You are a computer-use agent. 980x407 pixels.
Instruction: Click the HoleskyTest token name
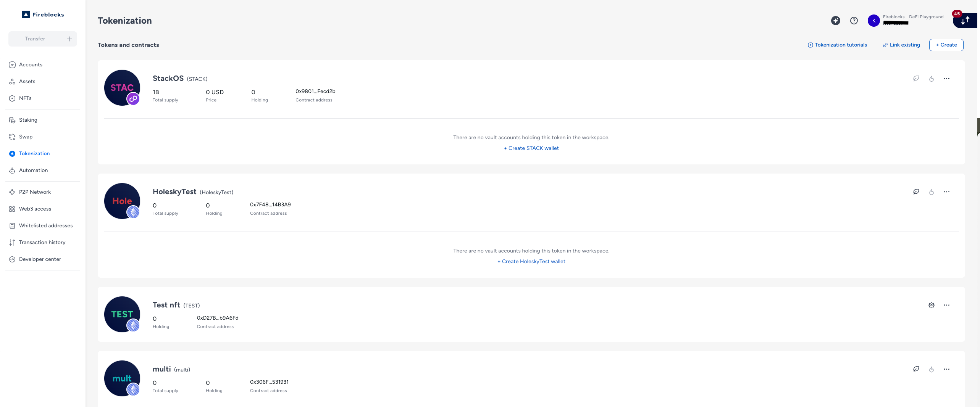[x=174, y=192]
